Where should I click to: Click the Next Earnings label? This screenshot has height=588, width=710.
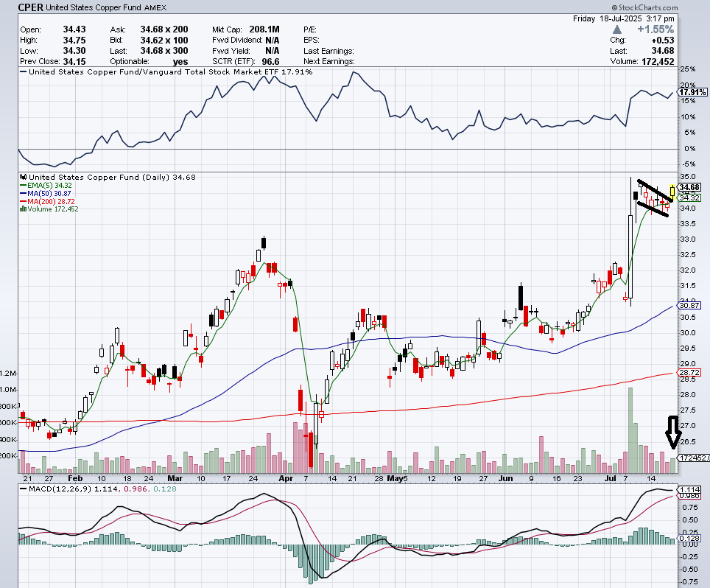(329, 62)
